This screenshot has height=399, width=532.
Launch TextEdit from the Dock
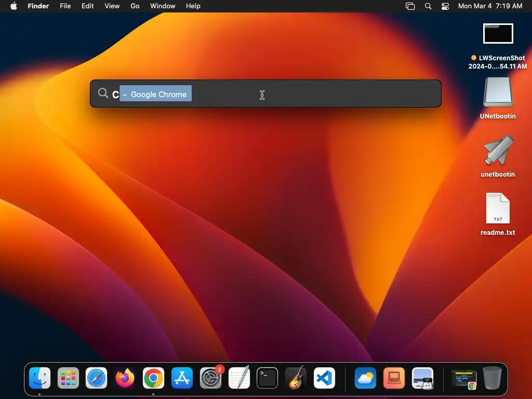coord(239,378)
